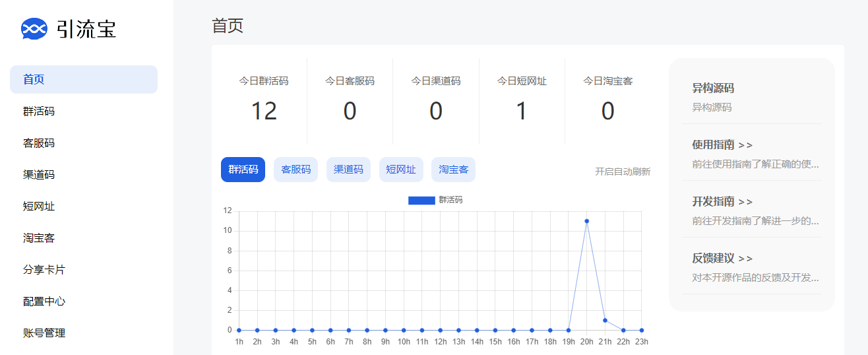Select 渠道码 from the sidebar
This screenshot has height=355, width=868.
pyautogui.click(x=39, y=175)
